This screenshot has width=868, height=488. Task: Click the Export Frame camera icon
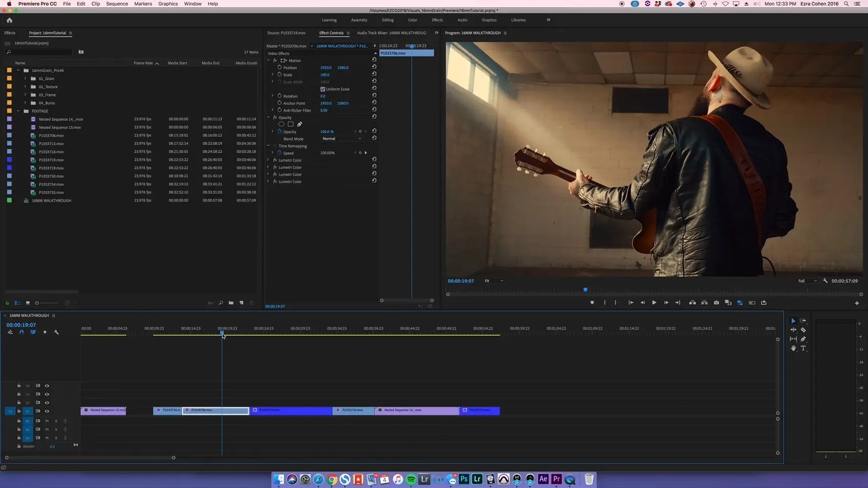716,303
